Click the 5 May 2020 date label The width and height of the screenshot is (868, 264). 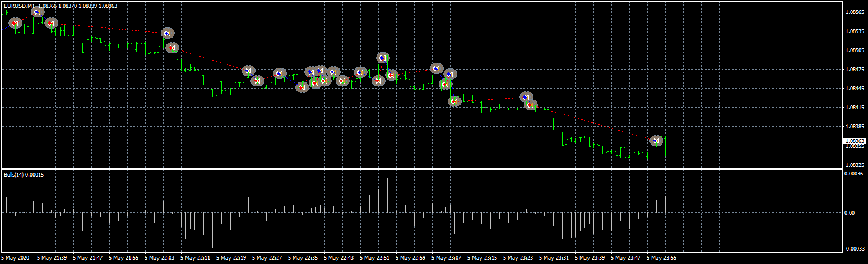tap(15, 258)
